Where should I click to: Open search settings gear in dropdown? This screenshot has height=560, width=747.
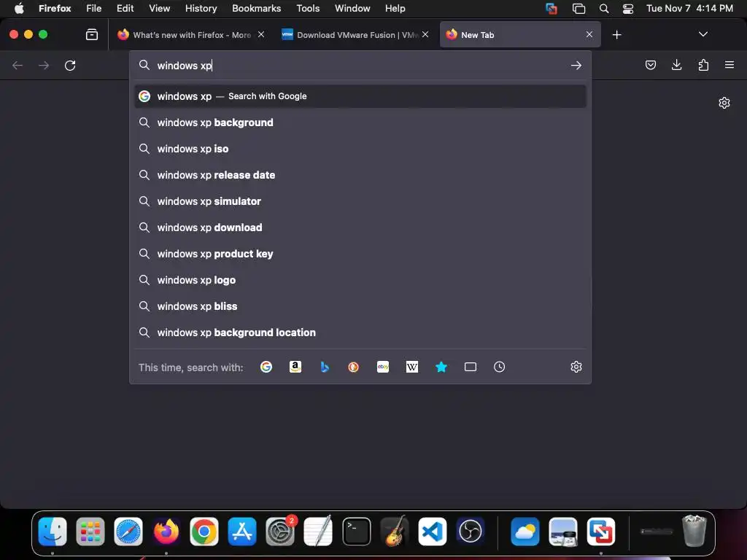576,367
